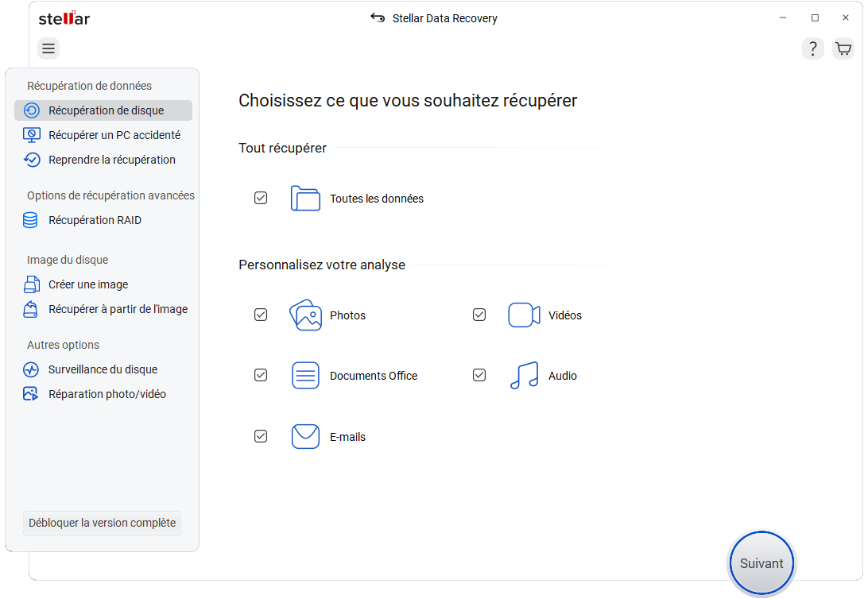Screen dimensions: 868x599
Task: Click the Toutes les données label
Action: click(377, 199)
